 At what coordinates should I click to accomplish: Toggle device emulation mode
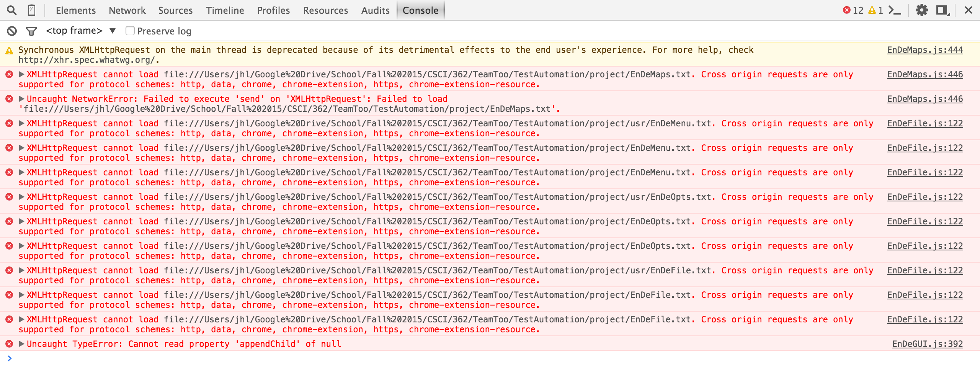32,10
